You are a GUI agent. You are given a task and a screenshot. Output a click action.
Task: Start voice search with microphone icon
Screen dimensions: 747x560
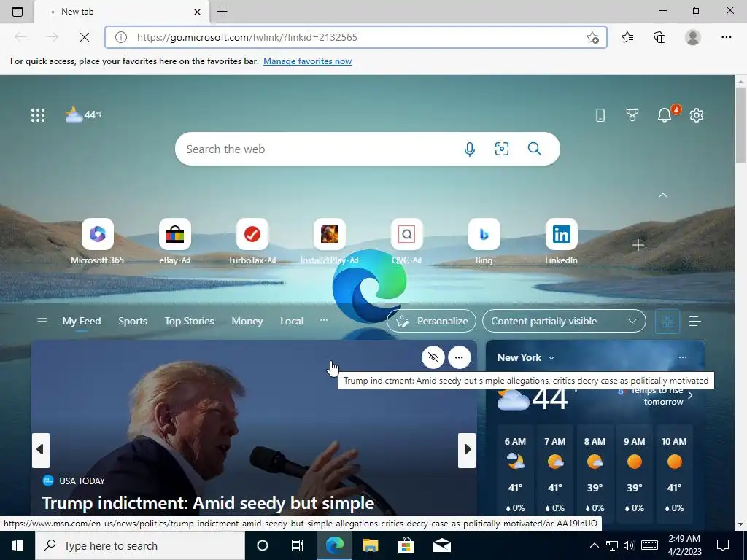tap(469, 149)
